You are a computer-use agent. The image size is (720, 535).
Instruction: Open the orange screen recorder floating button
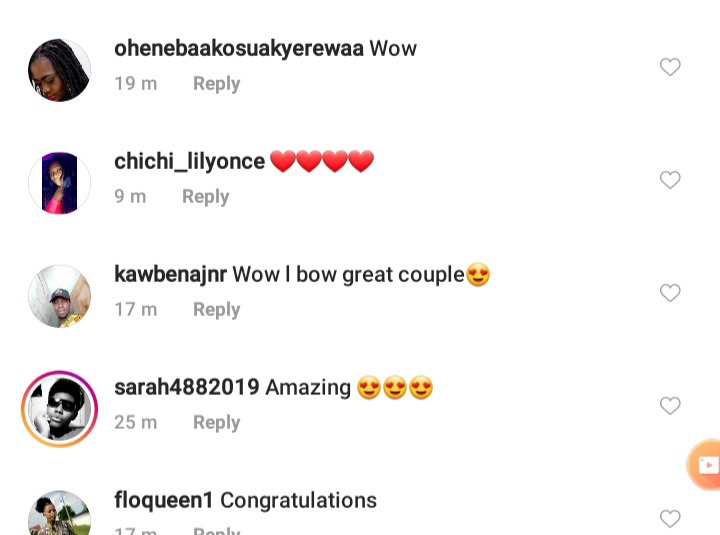tap(704, 465)
